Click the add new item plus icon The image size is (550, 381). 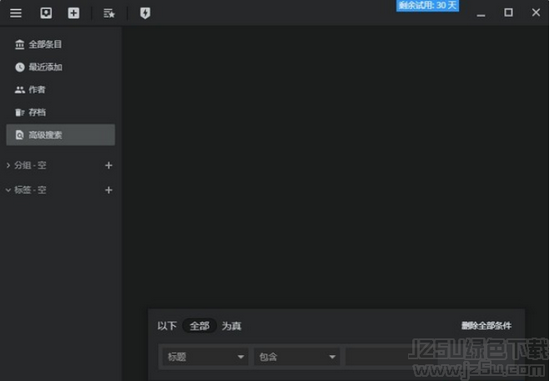click(73, 13)
